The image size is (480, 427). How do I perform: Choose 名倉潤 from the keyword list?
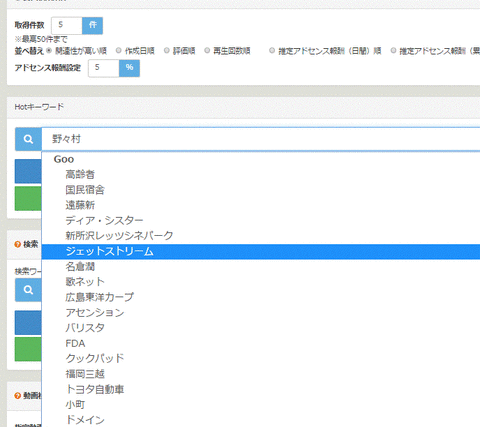point(261,267)
